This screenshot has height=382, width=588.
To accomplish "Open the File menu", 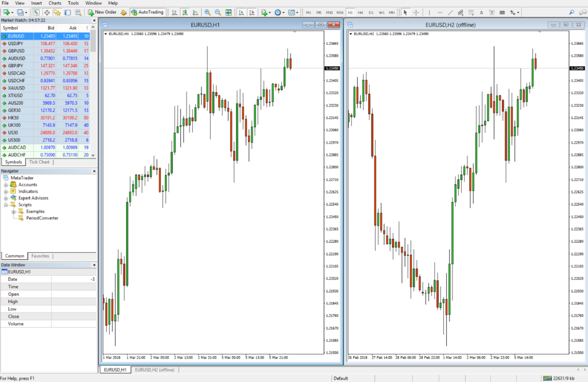I will point(5,3).
